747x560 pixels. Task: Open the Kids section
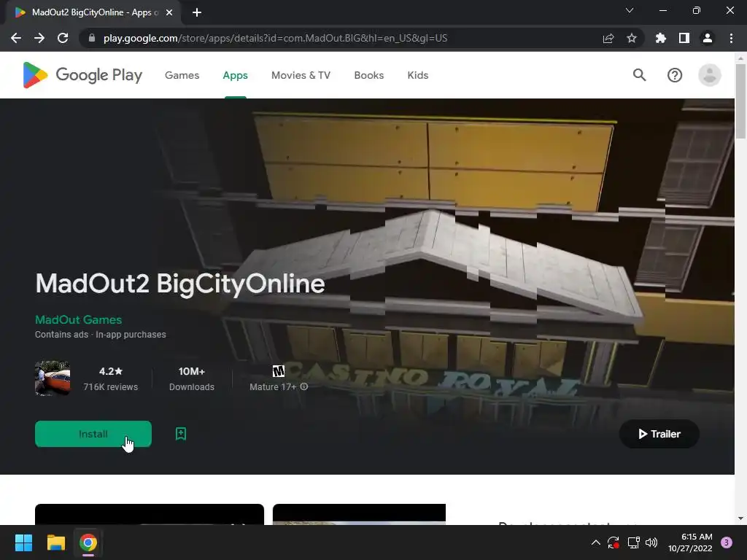pos(418,75)
